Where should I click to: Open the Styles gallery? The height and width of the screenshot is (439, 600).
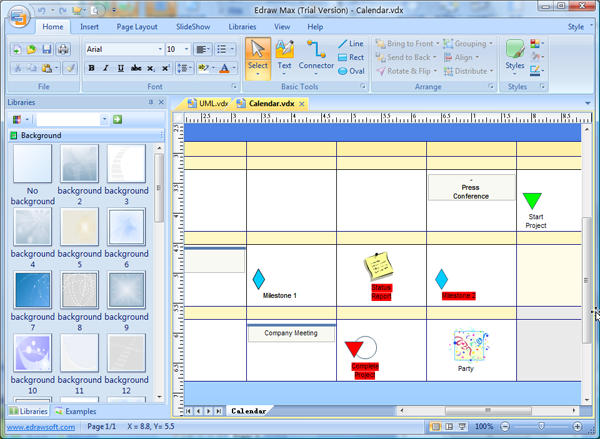click(x=515, y=57)
